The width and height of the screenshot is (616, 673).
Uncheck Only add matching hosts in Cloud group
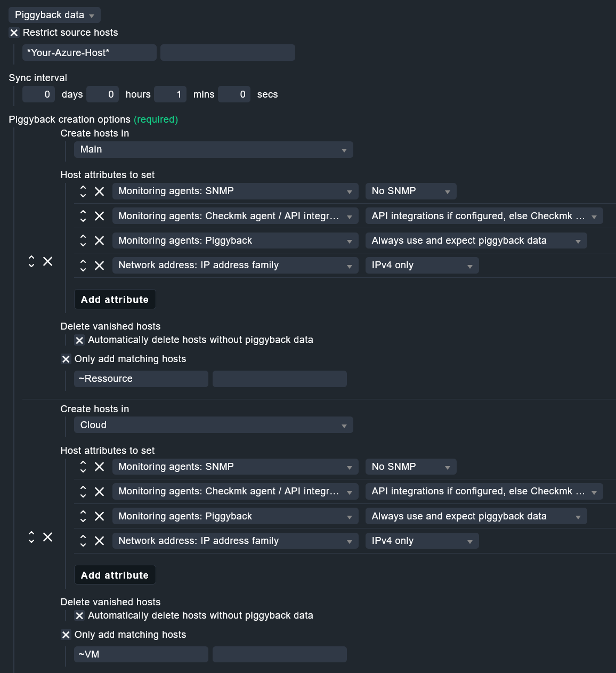click(x=66, y=635)
